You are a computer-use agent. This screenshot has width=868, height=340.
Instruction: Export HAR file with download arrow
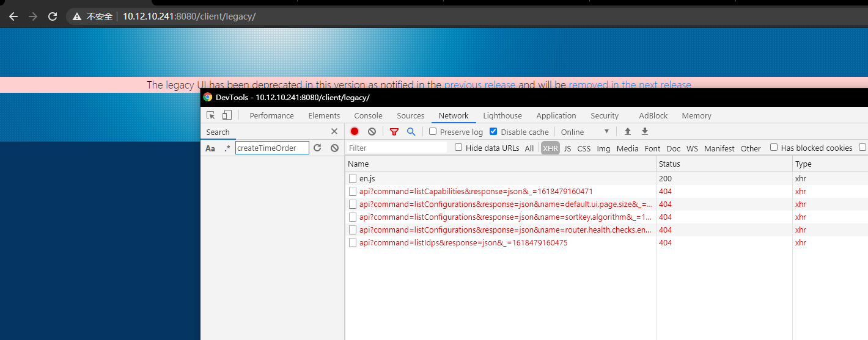(x=644, y=131)
